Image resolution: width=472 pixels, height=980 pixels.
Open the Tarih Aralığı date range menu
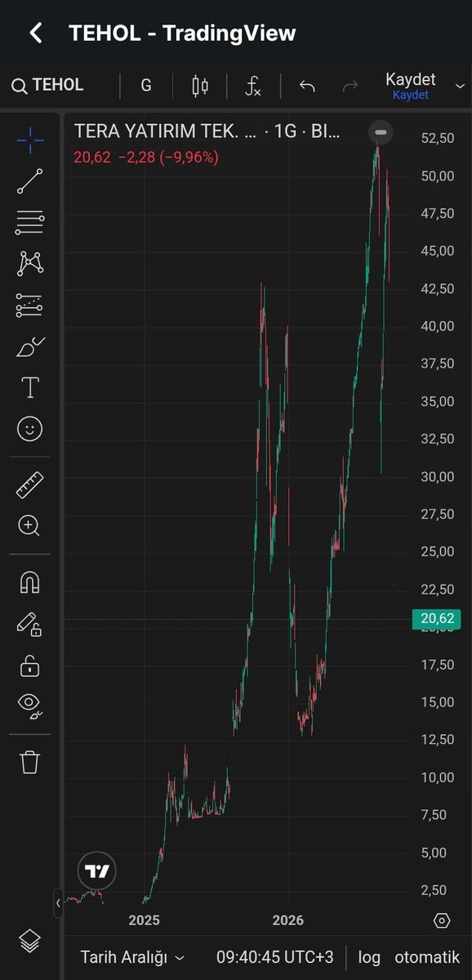tap(132, 957)
